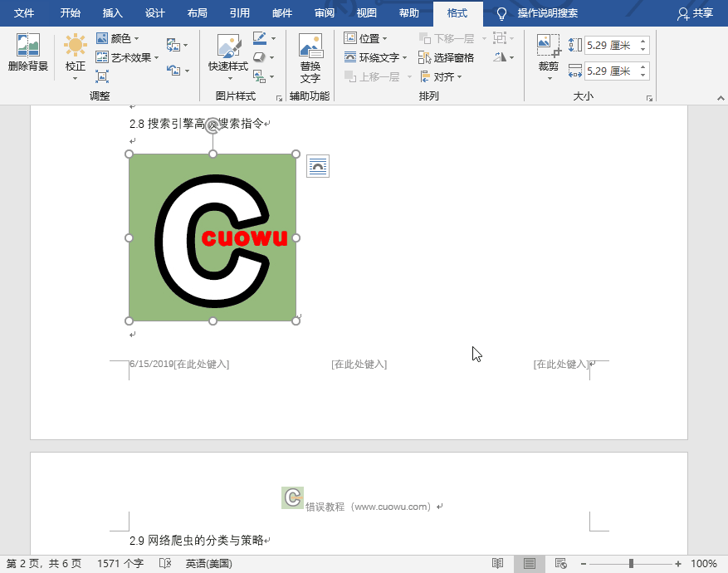Click the center footer 在此处键入 placeholder
This screenshot has width=728, height=573.
point(359,364)
